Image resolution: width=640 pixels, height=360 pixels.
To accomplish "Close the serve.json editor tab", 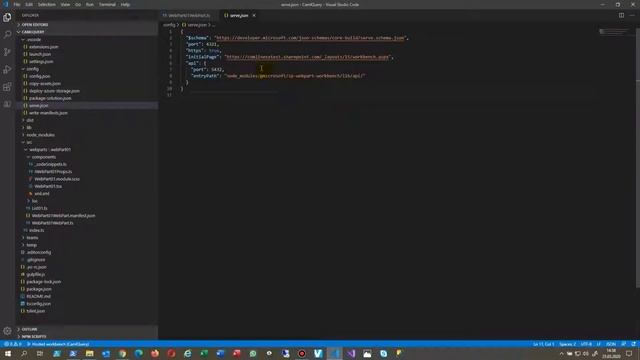I will coord(254,16).
